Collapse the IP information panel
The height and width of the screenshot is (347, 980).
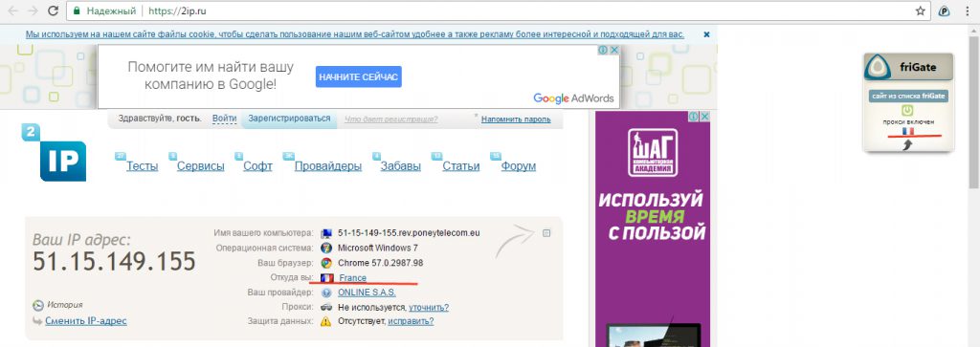coord(546,233)
